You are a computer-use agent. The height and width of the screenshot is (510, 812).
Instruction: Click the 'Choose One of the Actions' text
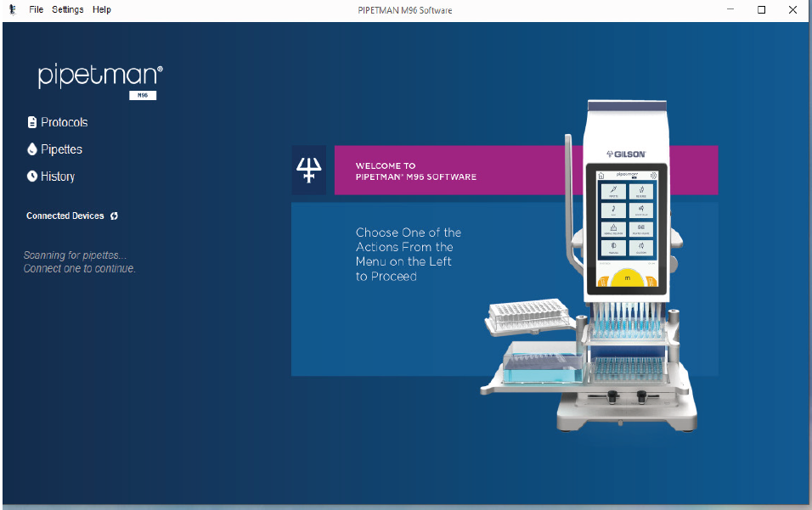408,254
